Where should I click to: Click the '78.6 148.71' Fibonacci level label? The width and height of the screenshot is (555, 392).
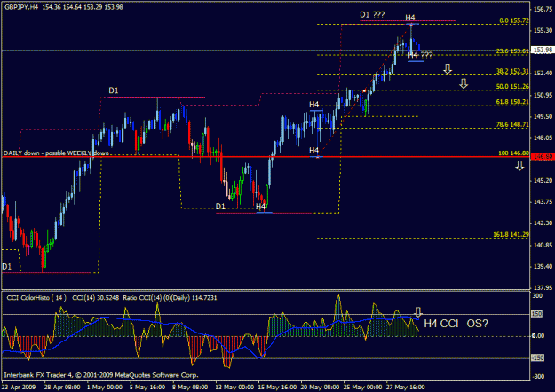512,124
